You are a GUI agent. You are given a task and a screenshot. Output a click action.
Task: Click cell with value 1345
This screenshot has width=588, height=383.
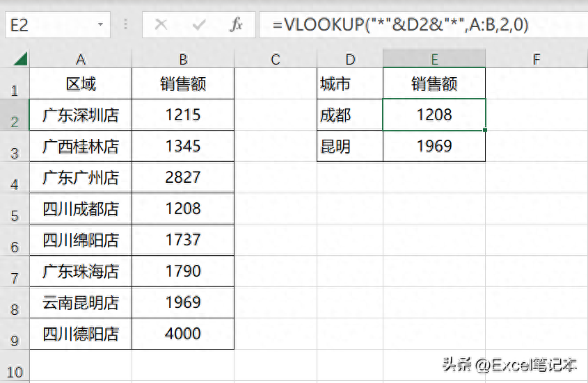pos(183,146)
